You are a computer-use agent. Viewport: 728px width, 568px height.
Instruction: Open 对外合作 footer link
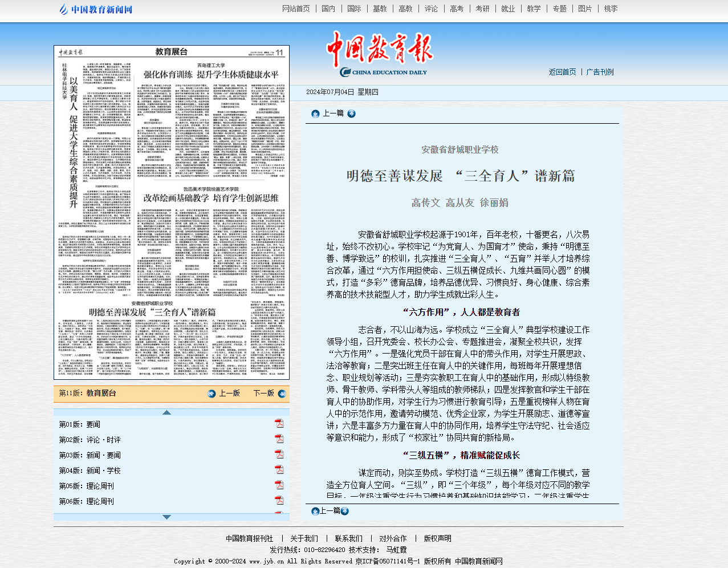[x=393, y=538]
